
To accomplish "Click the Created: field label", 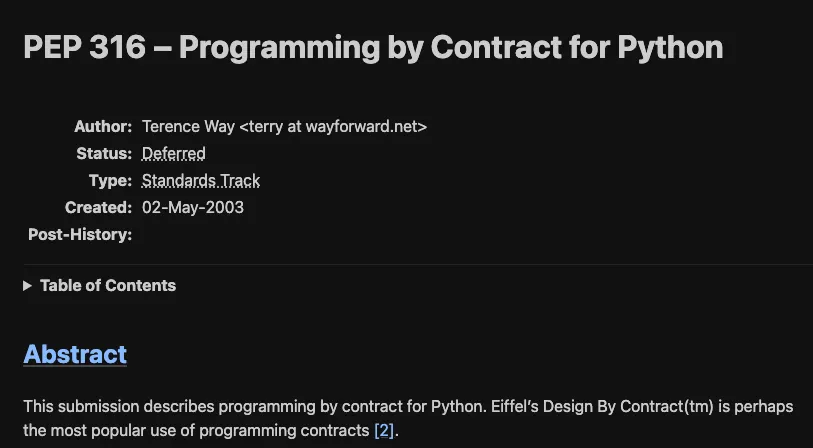I will (99, 207).
